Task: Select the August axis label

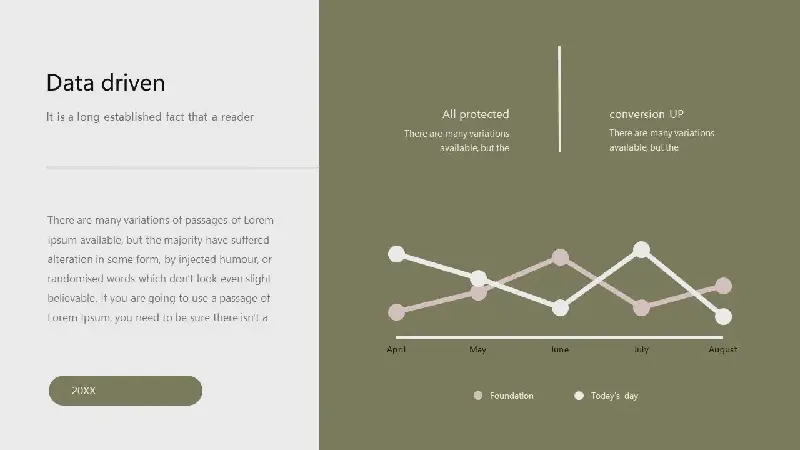Action: point(722,349)
